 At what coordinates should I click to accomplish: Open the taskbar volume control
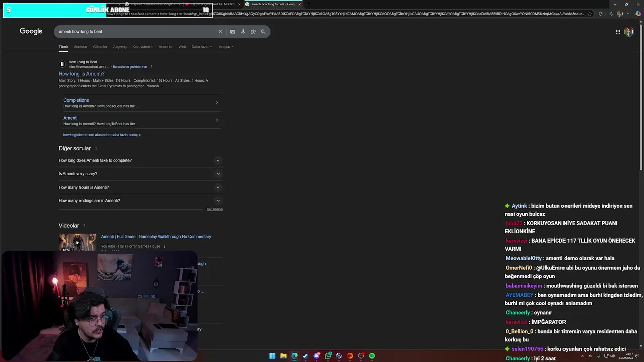pyautogui.click(x=612, y=356)
